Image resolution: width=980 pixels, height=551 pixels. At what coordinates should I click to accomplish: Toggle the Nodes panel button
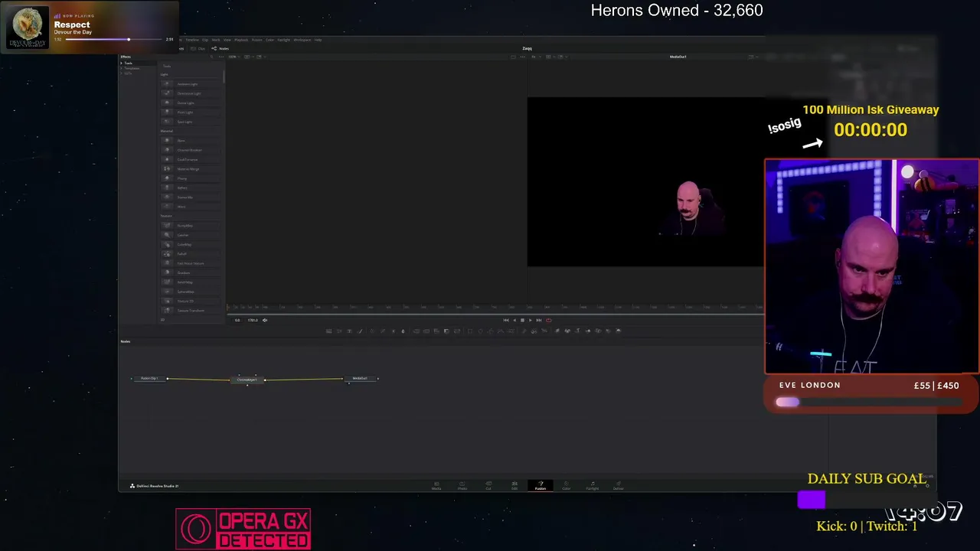coord(220,48)
